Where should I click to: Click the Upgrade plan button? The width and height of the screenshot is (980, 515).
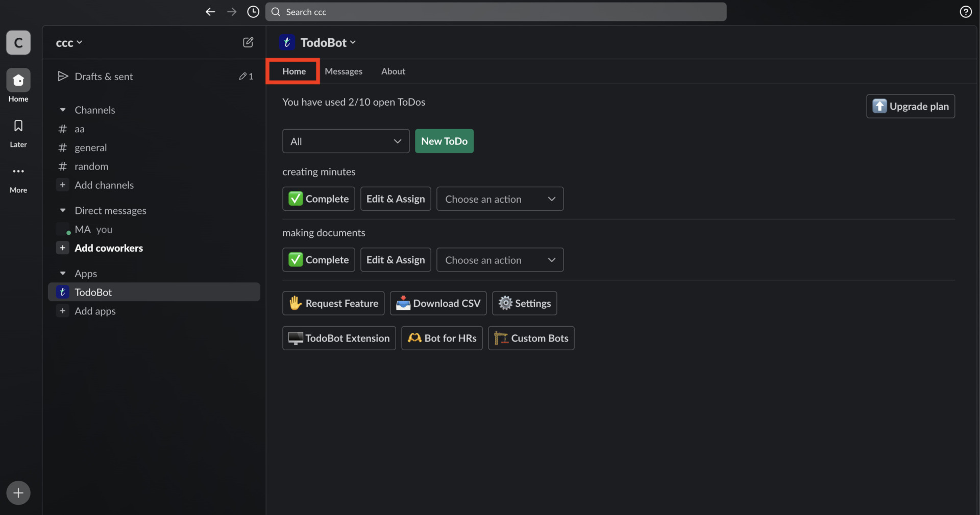point(910,106)
